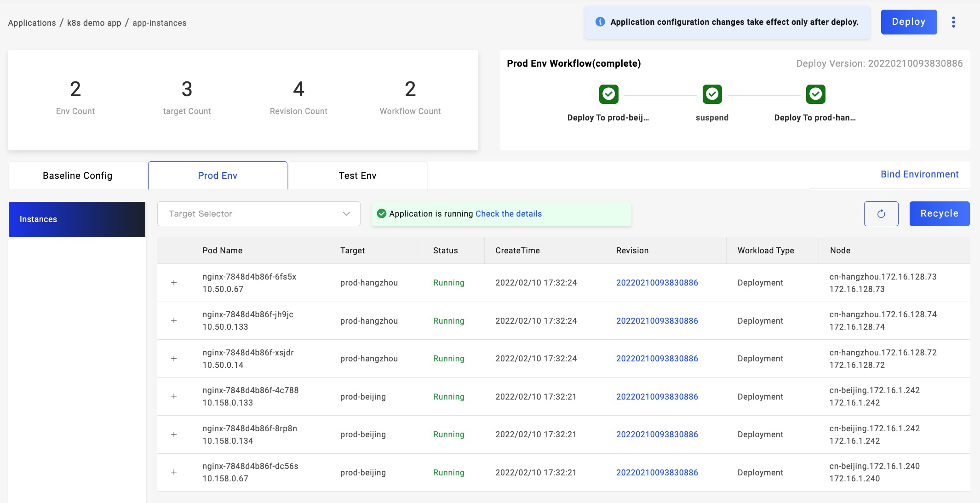Select Instances in the left sidebar
The width and height of the screenshot is (980, 503).
(77, 219)
